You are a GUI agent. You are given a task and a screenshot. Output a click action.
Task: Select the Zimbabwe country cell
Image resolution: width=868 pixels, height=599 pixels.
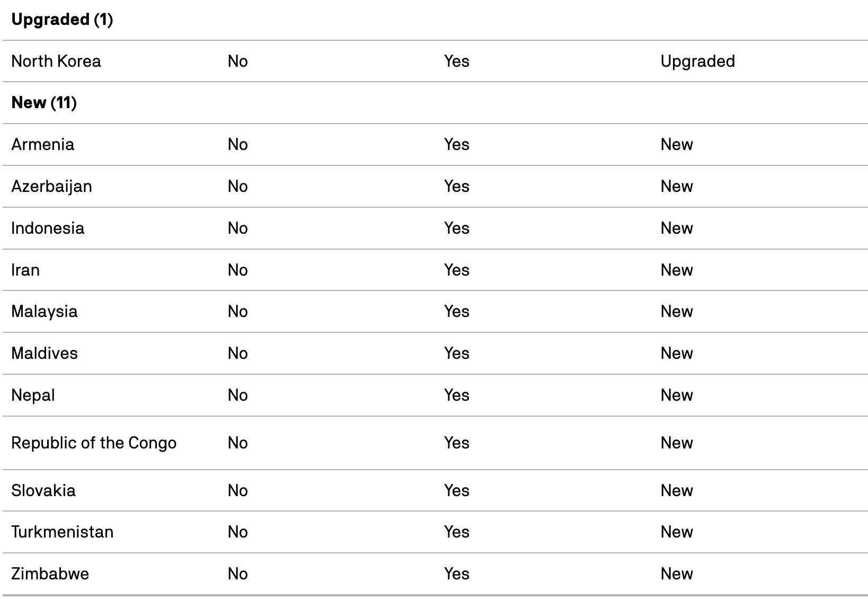50,574
